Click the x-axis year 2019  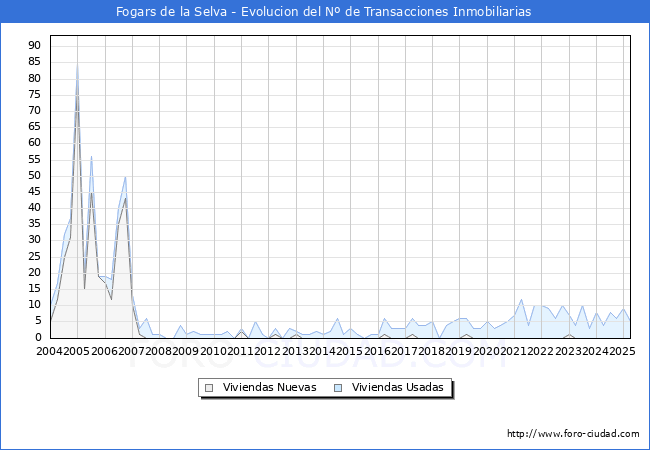(459, 351)
